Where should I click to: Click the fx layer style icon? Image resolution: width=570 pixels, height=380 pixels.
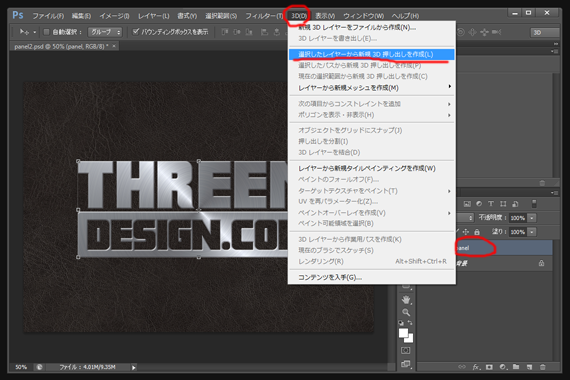476,367
